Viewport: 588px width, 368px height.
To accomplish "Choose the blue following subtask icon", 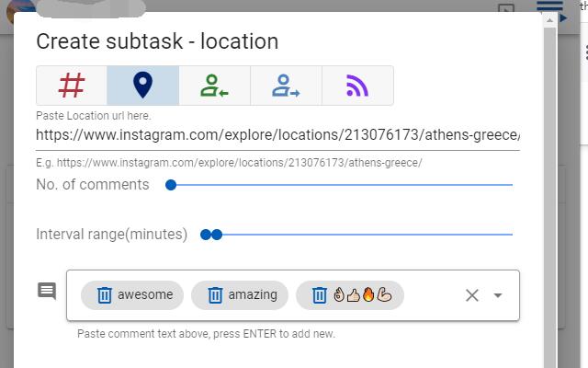I will 286,86.
